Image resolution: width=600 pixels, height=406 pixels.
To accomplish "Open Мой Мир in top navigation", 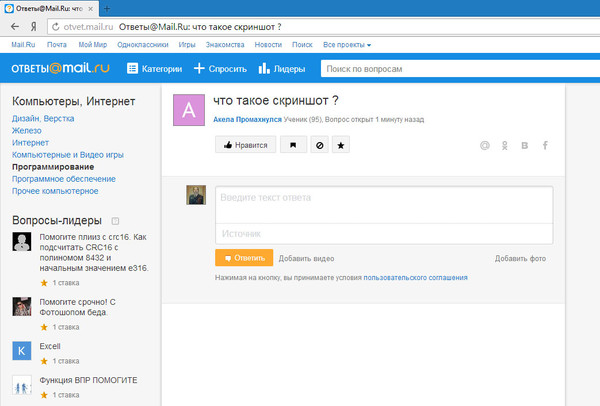I will click(93, 45).
